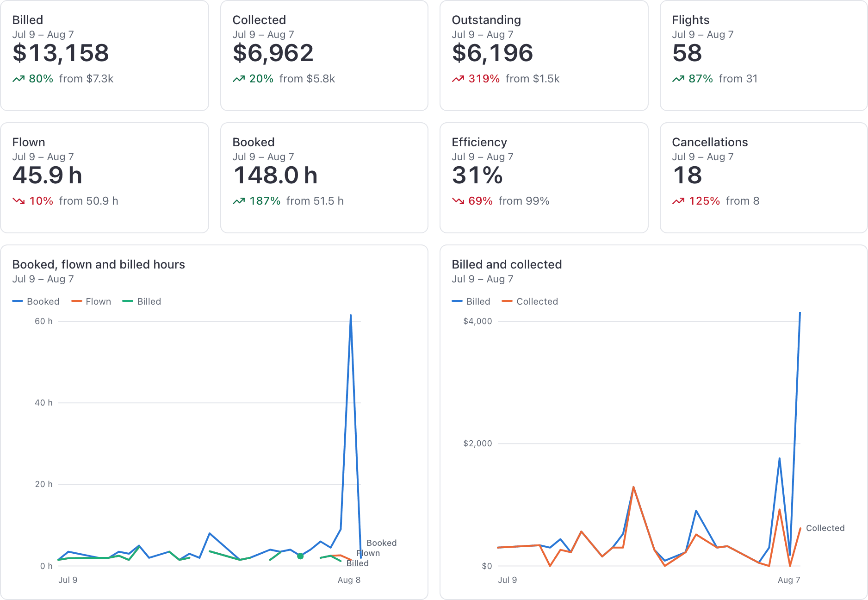The width and height of the screenshot is (868, 600).
Task: Select the $6,962 Collected value
Action: point(273,53)
